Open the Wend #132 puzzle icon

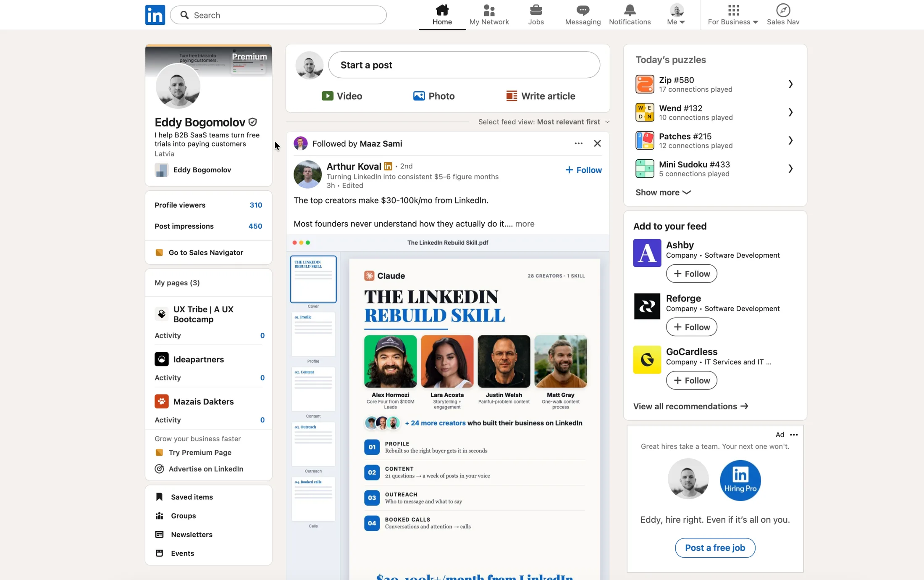click(x=645, y=112)
